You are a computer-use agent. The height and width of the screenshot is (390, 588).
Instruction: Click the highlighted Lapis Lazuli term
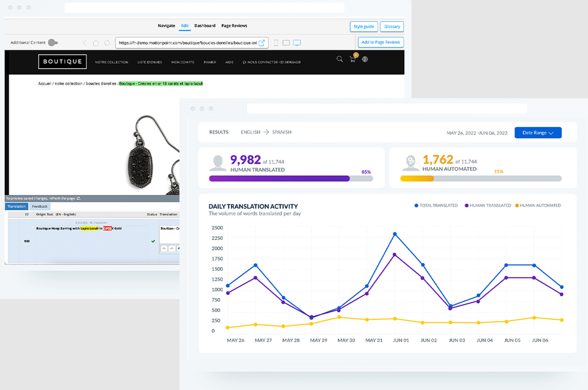click(x=89, y=228)
